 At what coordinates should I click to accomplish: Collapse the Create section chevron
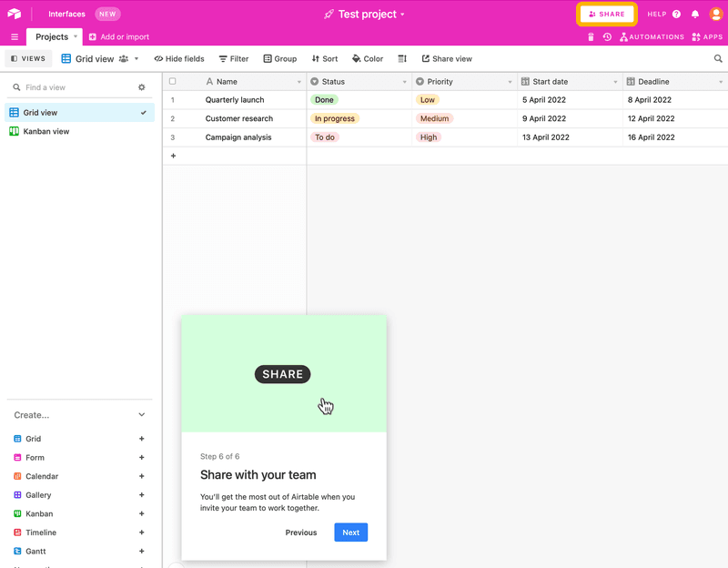[141, 415]
